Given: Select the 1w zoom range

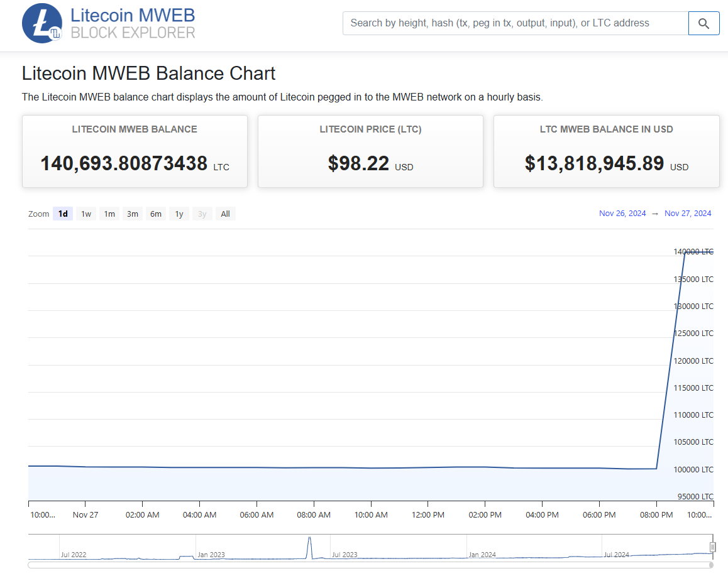Looking at the screenshot, I should coord(86,214).
